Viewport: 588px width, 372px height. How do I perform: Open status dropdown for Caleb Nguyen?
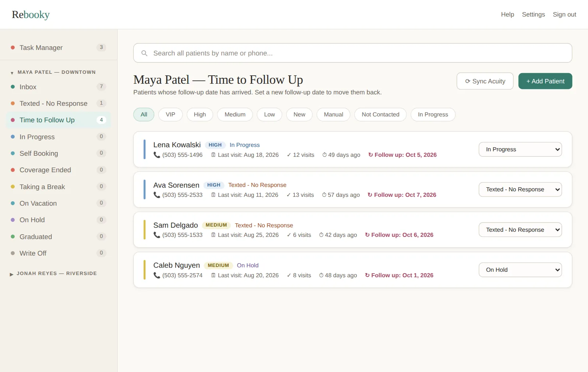click(x=520, y=270)
